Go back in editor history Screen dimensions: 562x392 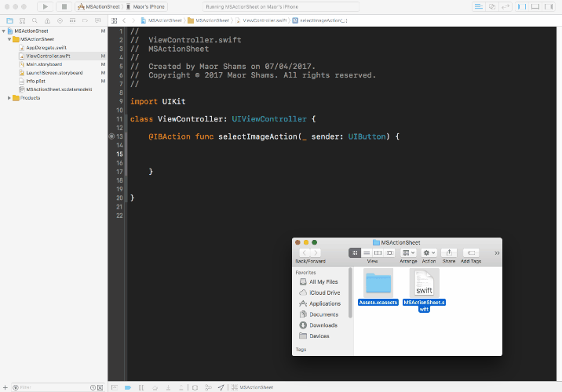tap(124, 20)
